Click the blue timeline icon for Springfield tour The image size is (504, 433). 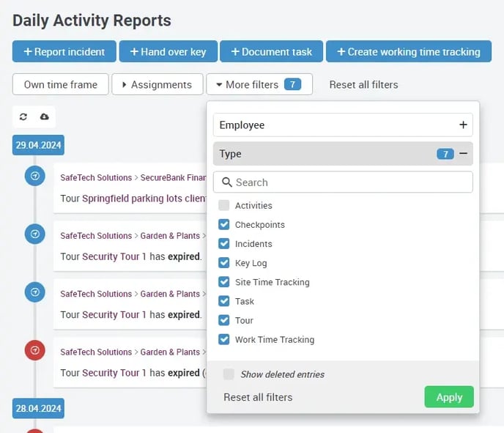point(34,176)
